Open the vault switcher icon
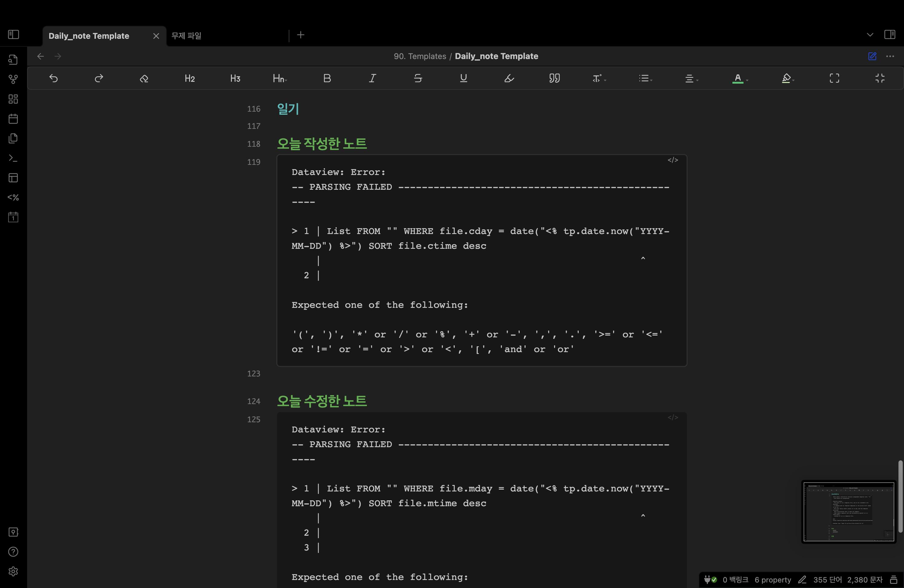The height and width of the screenshot is (588, 904). pos(13,532)
